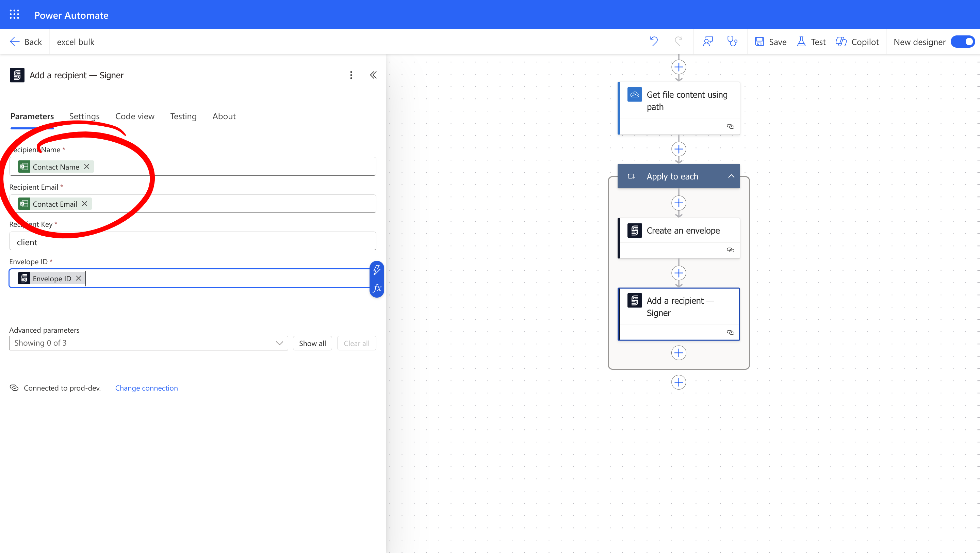Insert dynamic content via lightning icon

377,269
